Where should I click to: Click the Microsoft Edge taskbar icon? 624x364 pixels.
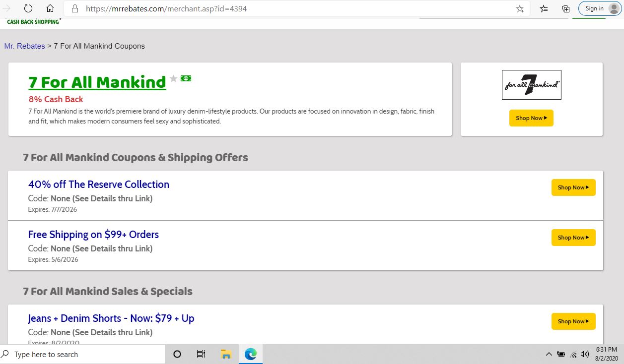(251, 354)
